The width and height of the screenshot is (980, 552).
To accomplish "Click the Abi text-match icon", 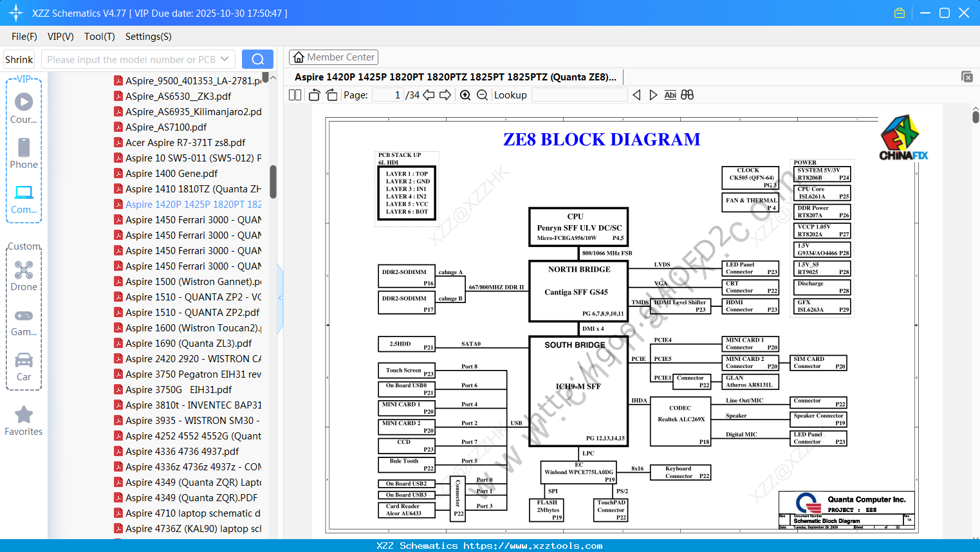I will [670, 95].
